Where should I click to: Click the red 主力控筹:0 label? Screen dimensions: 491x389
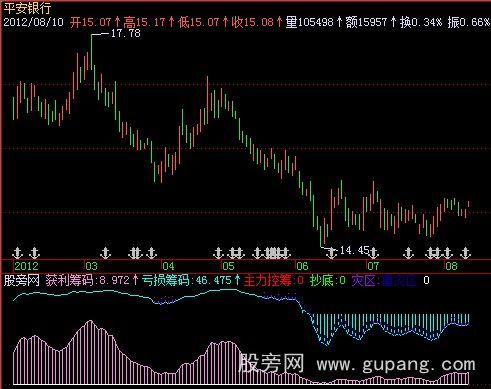coord(274,280)
